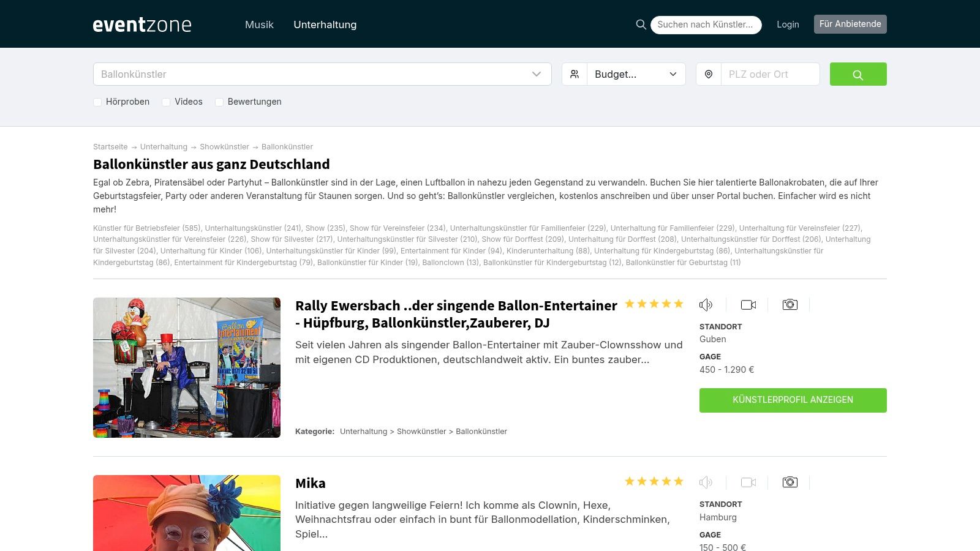Click the magnifier search icon in the header

click(641, 24)
